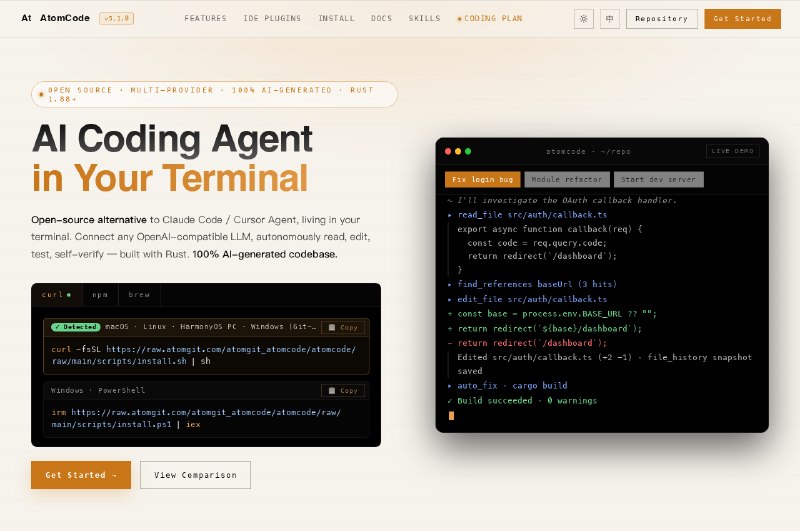The height and width of the screenshot is (531, 800).
Task: Click the AtomCode logo in header
Action: pos(55,18)
